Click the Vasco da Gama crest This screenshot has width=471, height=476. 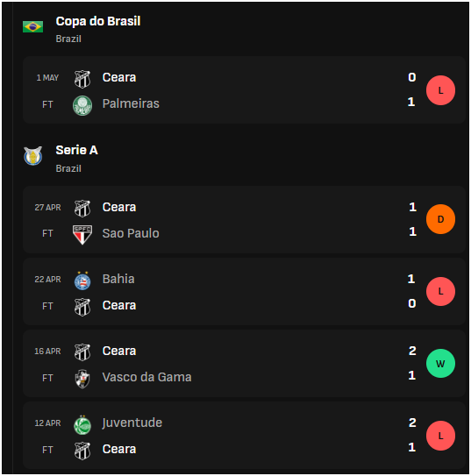(x=82, y=379)
